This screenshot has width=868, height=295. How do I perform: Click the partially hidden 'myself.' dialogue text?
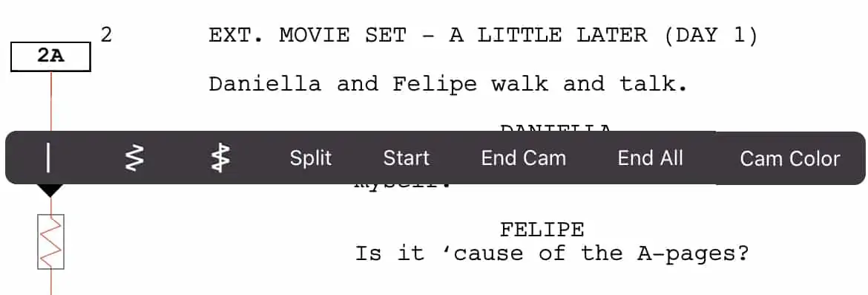coord(403,186)
